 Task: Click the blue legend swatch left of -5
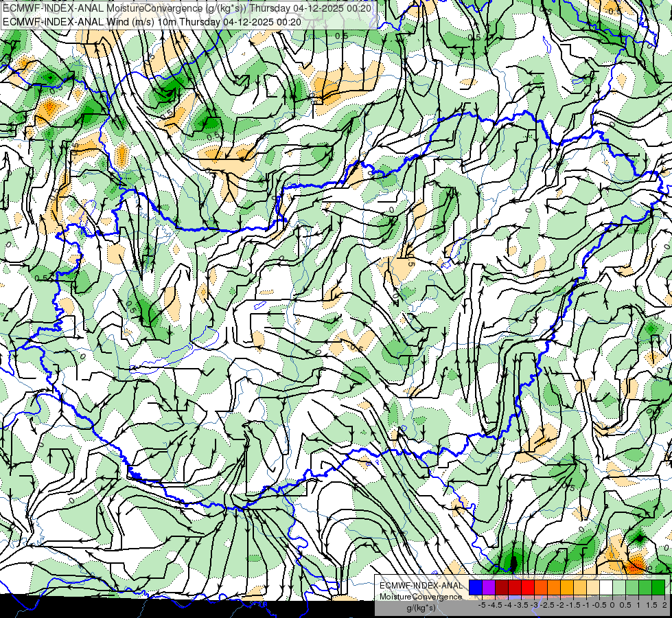tap(476, 588)
